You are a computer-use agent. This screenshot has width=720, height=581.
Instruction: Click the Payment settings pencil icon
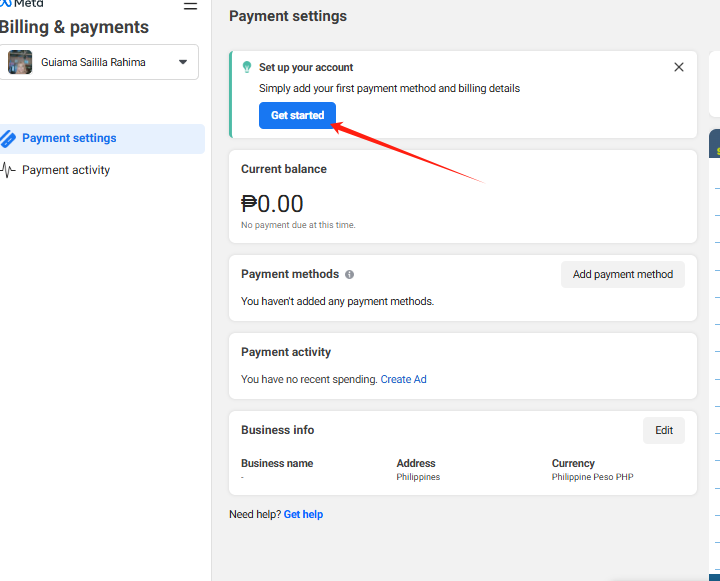pos(8,138)
